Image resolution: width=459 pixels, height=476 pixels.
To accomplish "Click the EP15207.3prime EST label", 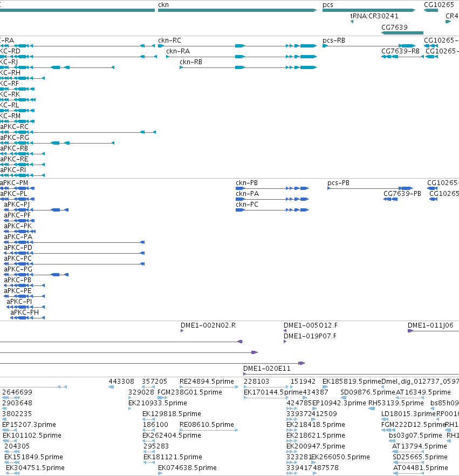I will coord(29,425).
